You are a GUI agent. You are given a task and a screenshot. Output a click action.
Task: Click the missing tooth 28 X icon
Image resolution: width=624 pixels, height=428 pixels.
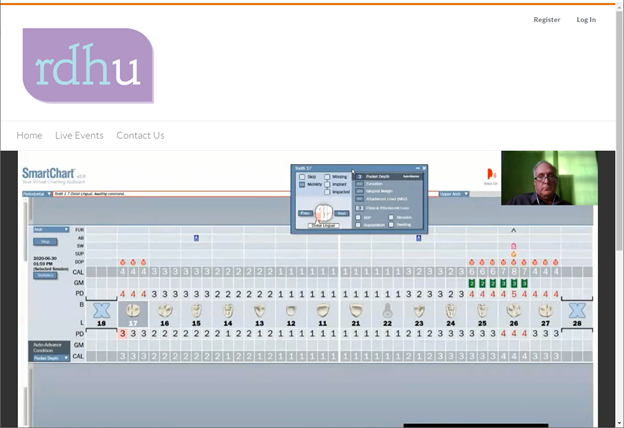(x=577, y=309)
